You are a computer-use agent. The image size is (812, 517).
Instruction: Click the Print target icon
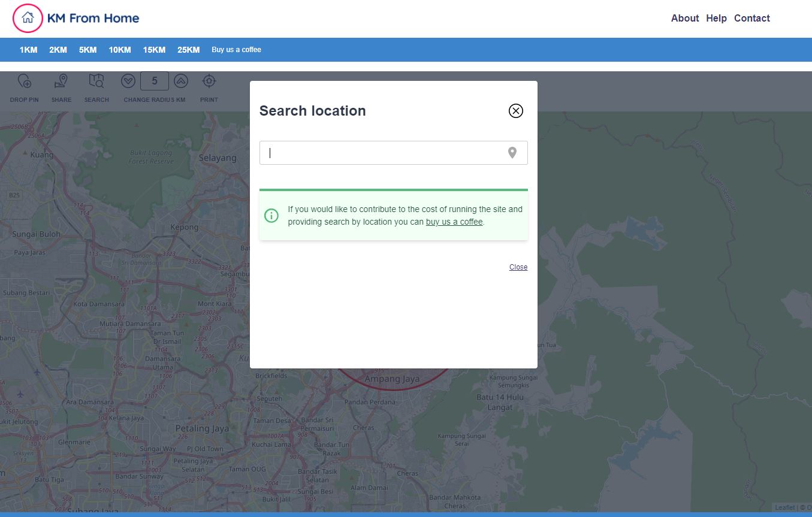tap(209, 81)
